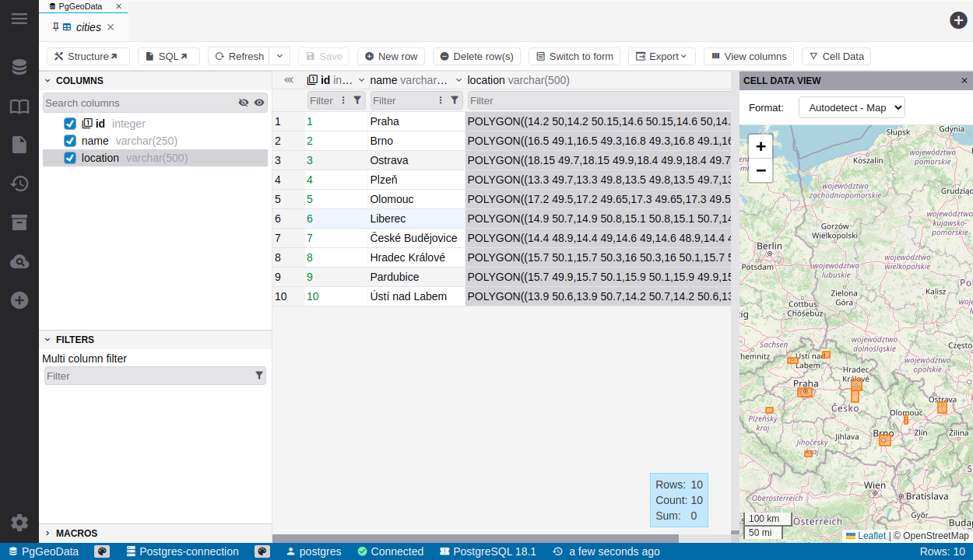Select the PgGeoData window tab

[79, 5]
